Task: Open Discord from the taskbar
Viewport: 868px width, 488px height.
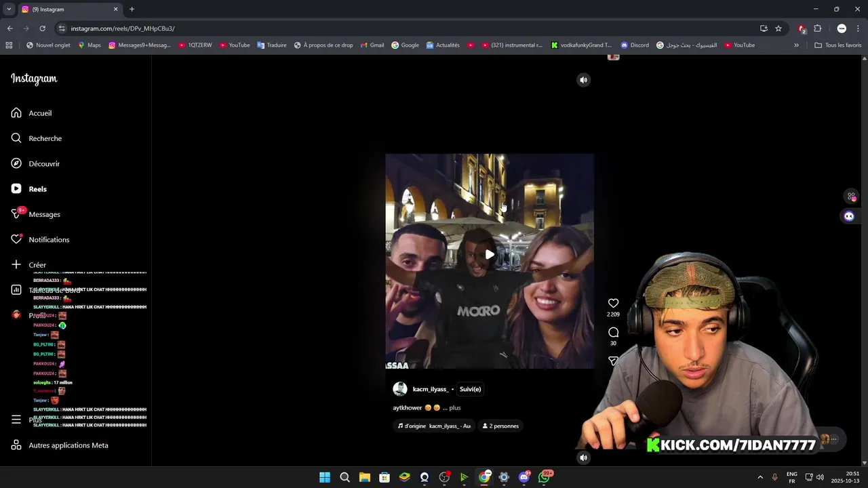Action: click(x=524, y=477)
